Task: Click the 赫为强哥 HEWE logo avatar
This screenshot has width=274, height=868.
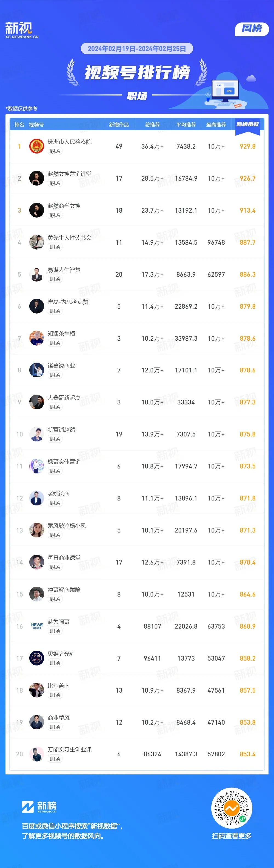Action: (x=37, y=626)
